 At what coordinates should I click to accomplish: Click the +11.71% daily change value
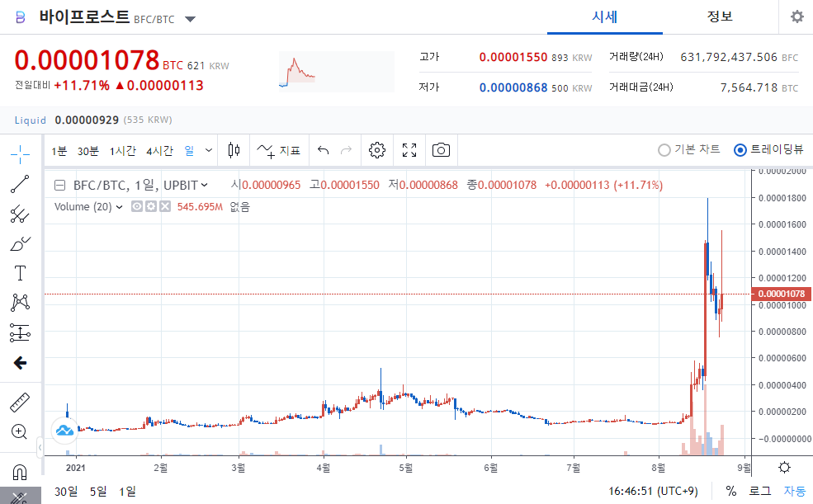tap(82, 86)
